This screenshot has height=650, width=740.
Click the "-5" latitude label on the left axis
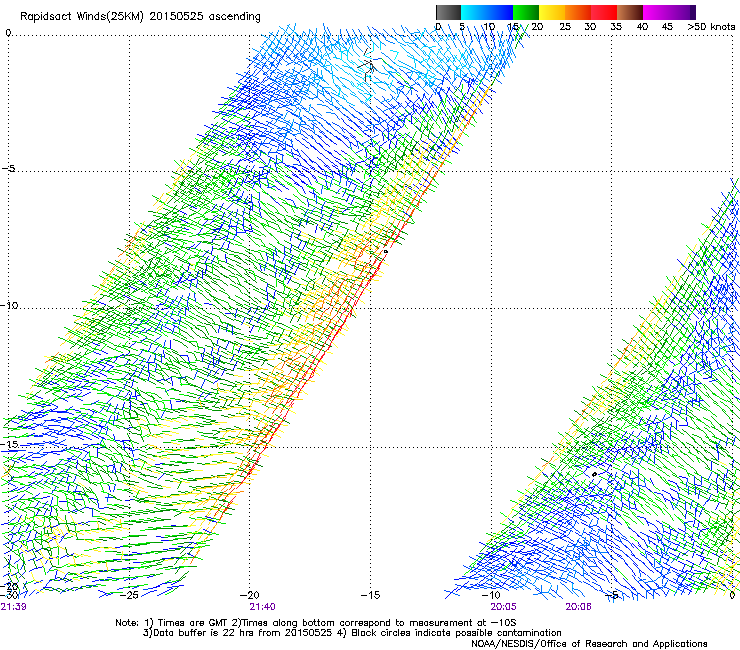click(8, 169)
